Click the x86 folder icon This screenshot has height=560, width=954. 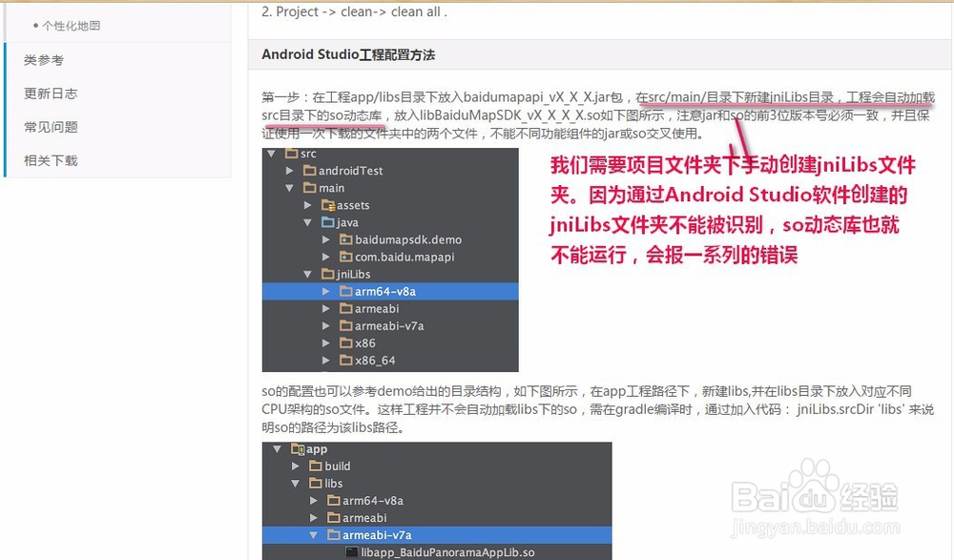click(x=346, y=342)
